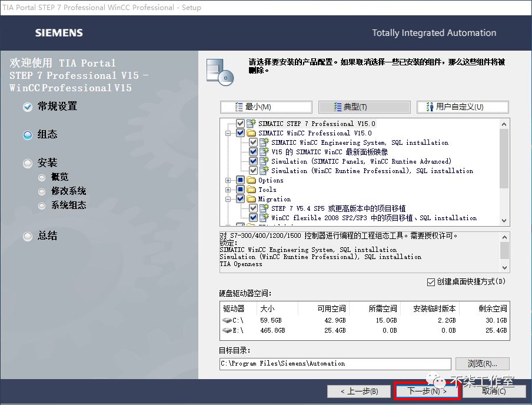Select the 修改系统 sub-step
The image size is (532, 405).
pyautogui.click(x=62, y=191)
